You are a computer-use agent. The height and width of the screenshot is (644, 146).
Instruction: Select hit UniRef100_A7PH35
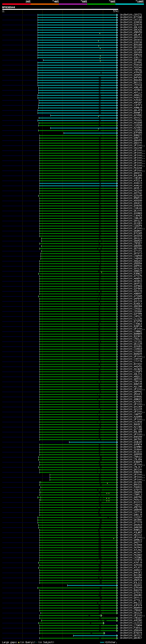pyautogui.click(x=131, y=72)
